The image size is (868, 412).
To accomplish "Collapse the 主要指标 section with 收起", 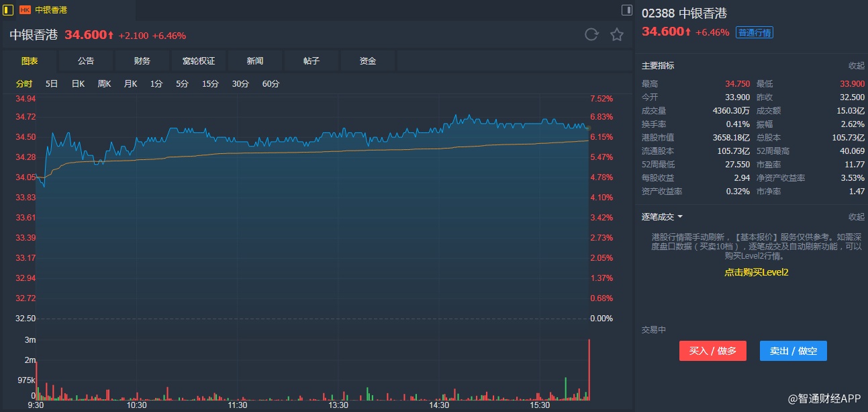I will point(856,66).
